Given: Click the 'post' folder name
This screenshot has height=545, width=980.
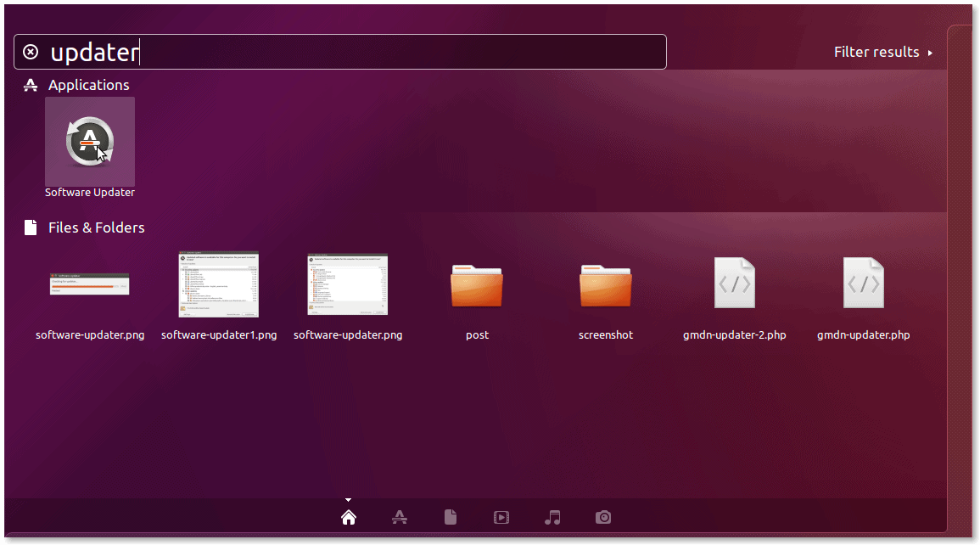Looking at the screenshot, I should [477, 335].
